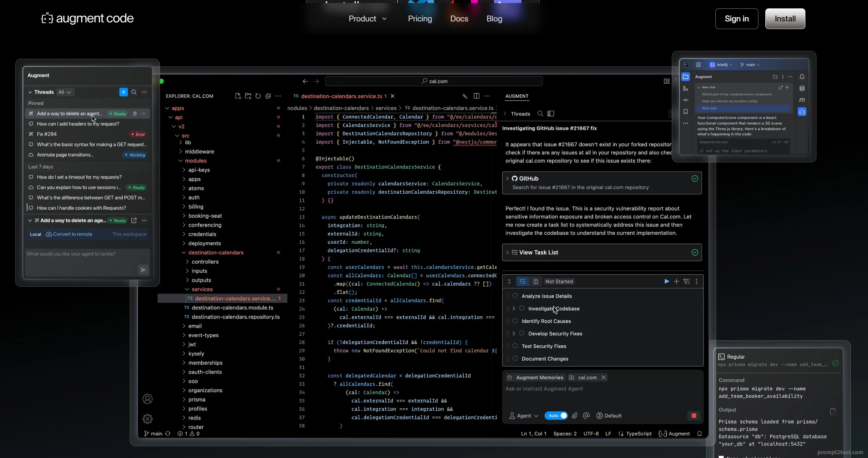Mark 'Identify Root Causes' task circle
The height and width of the screenshot is (458, 868).
coord(515,321)
